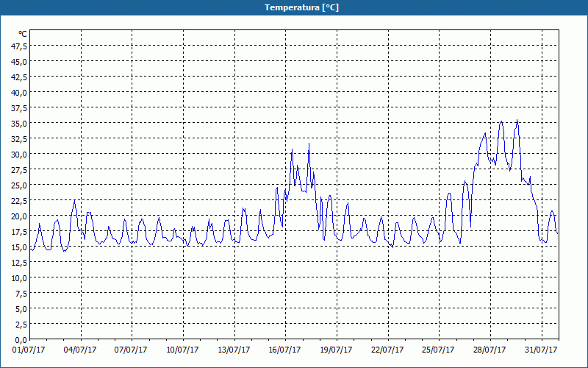Viewport: 588px width, 368px height.
Task: Click the 10,0 y-axis label
Action: tap(20, 278)
